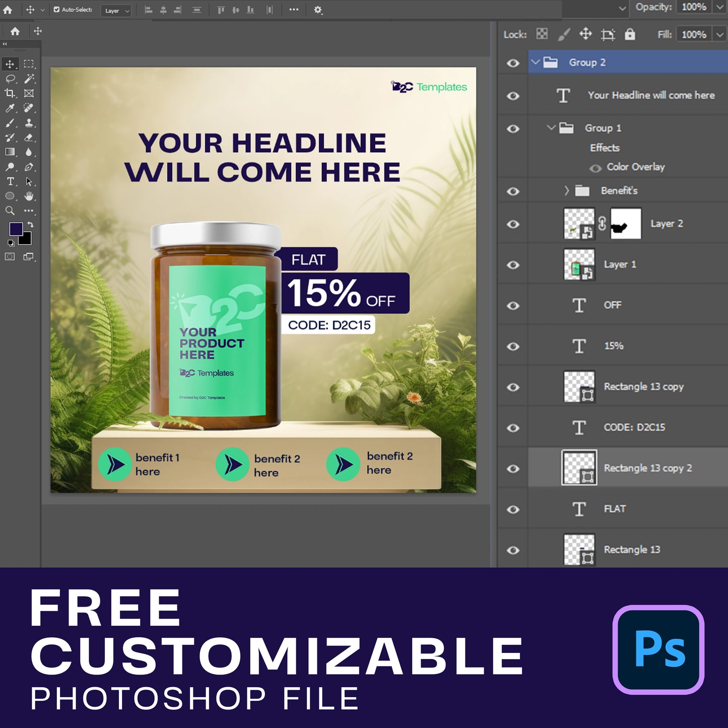Activate the Horizontal Type tool

(10, 181)
